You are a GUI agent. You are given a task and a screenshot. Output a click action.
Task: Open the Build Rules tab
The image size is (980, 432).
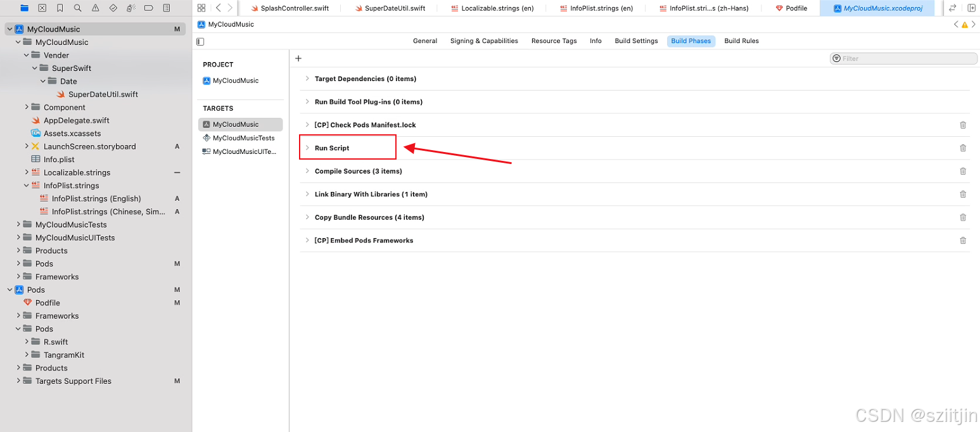tap(741, 41)
